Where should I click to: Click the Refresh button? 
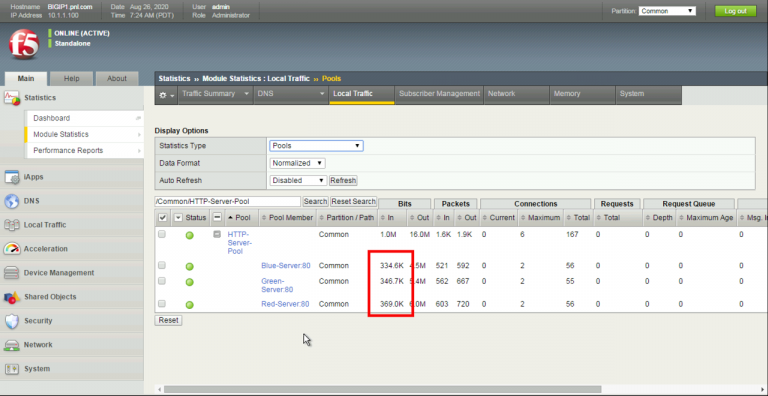coord(343,180)
